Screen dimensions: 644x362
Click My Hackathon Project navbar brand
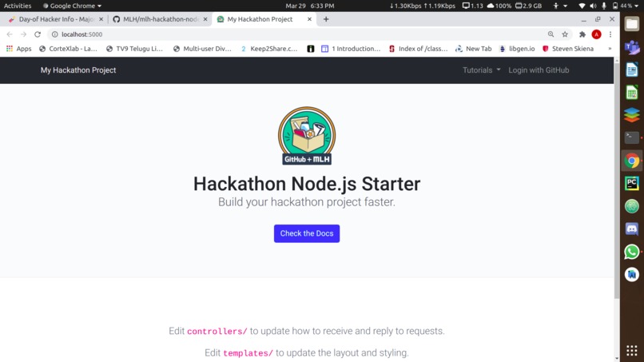(x=78, y=70)
